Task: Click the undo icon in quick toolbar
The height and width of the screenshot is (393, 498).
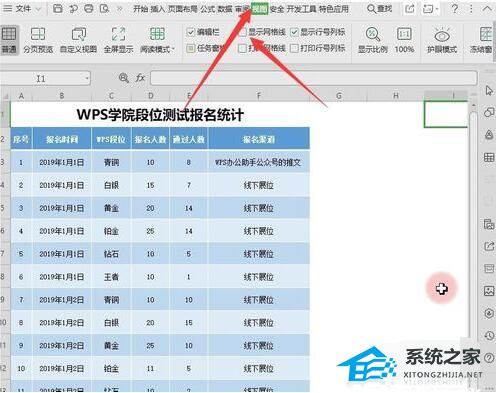Action: coord(73,9)
